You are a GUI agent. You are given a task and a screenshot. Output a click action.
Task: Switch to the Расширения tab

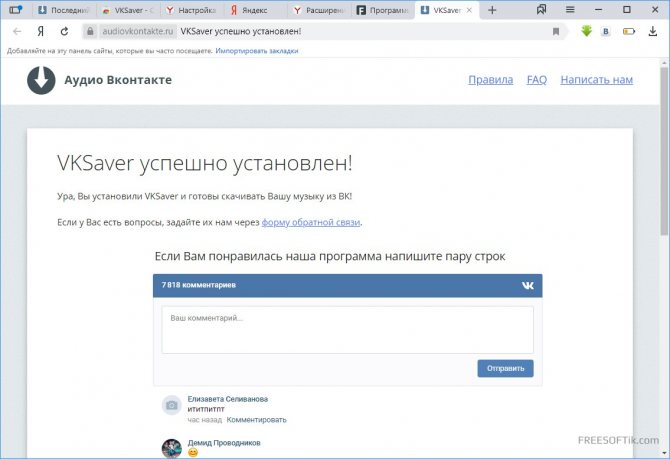coord(318,10)
